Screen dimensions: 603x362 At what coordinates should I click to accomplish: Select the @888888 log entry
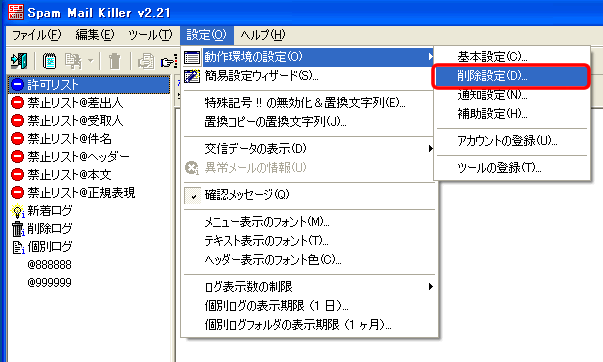pyautogui.click(x=49, y=265)
